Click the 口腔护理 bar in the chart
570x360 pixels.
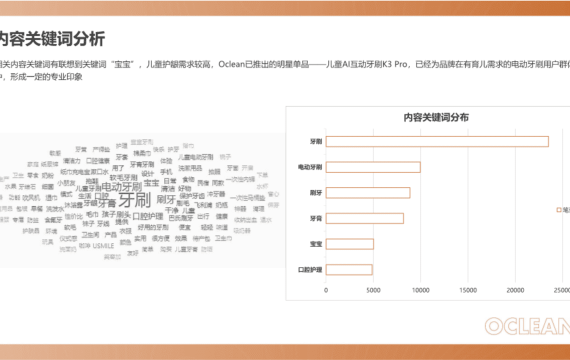pyautogui.click(x=349, y=269)
